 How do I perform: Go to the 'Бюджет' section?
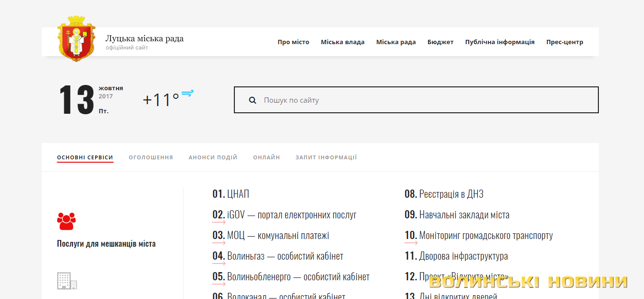(x=440, y=42)
